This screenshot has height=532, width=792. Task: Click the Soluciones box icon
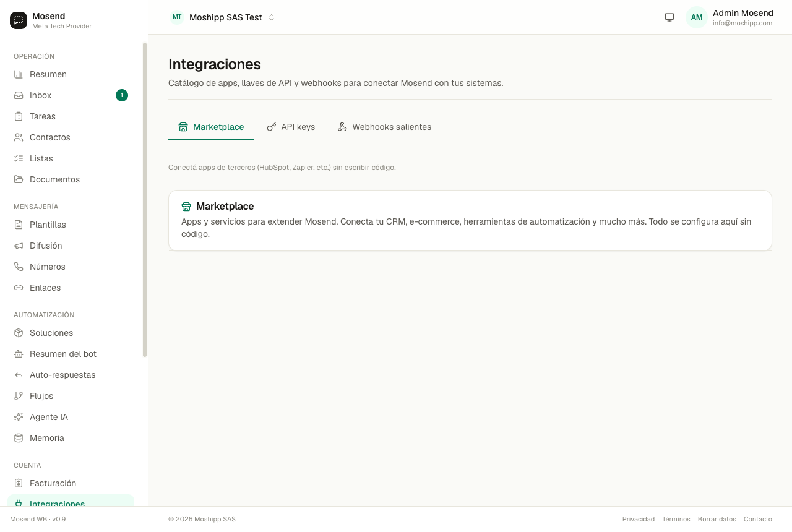pyautogui.click(x=19, y=333)
